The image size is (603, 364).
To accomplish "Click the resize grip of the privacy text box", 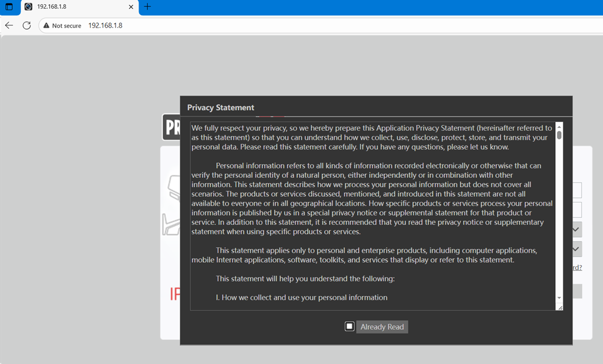I will (559, 307).
